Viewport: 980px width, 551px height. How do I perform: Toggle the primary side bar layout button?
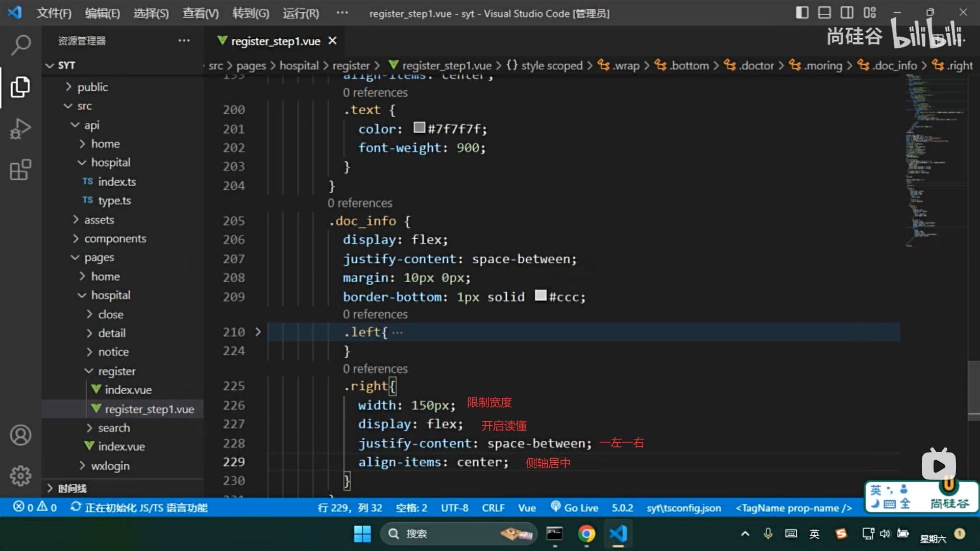click(802, 13)
